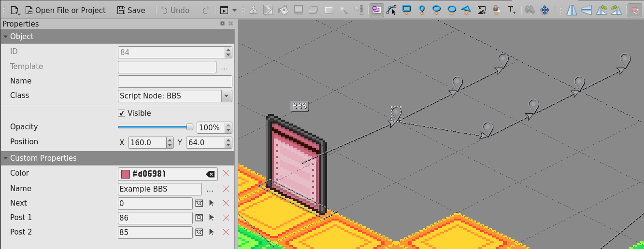The image size is (644, 249).
Task: Select the Insert Text tool
Action: (x=512, y=10)
